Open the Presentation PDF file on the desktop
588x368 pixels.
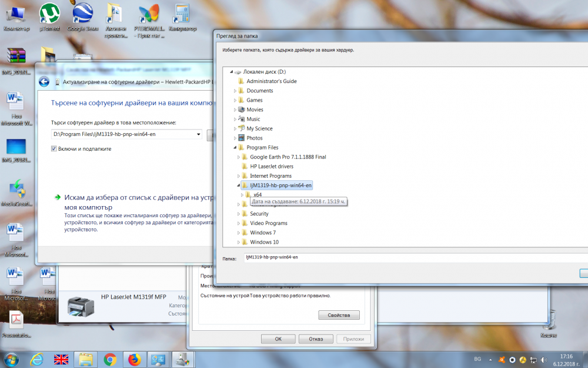click(16, 324)
